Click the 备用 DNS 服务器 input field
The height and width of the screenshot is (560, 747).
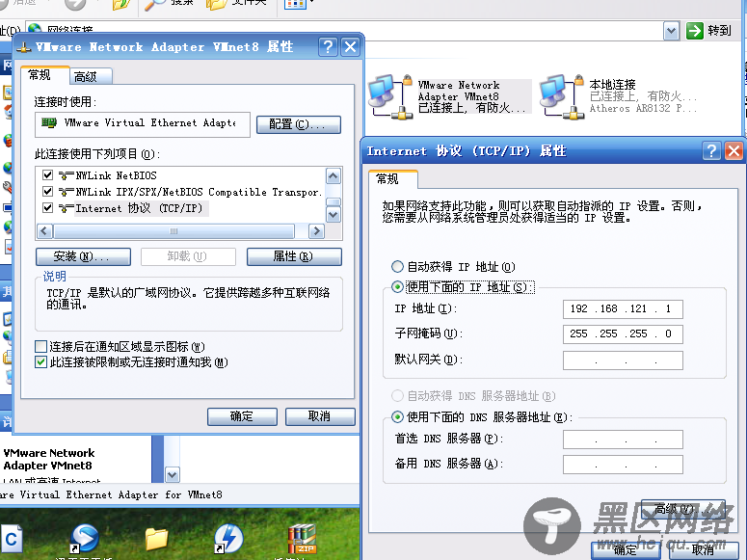[623, 465]
